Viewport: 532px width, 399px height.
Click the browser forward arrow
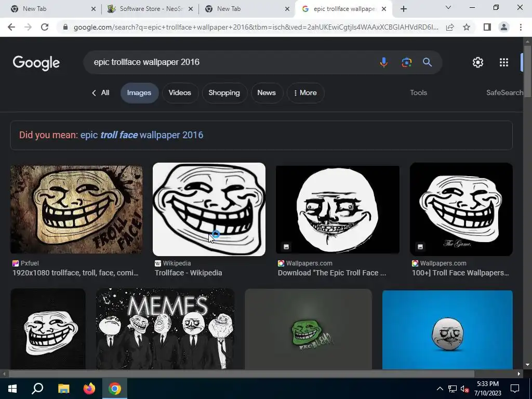(x=28, y=27)
